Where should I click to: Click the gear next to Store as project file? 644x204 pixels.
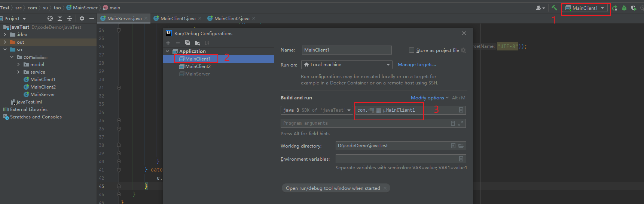click(463, 50)
